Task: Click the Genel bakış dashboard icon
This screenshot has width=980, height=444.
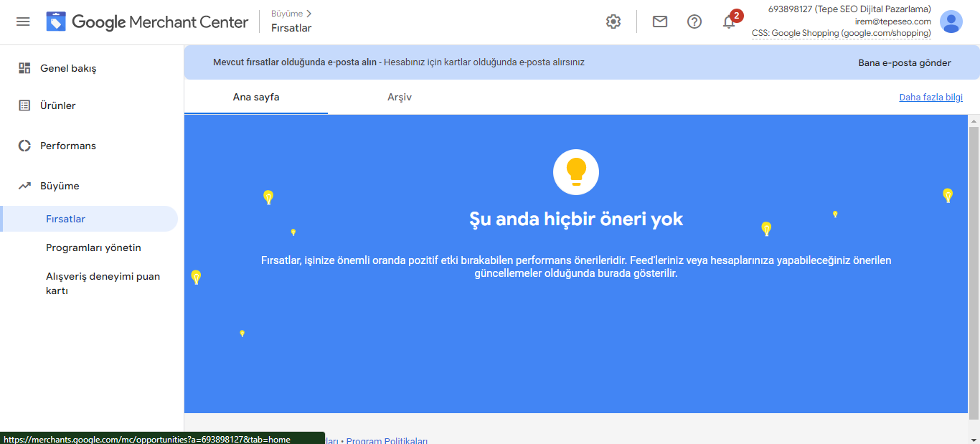Action: (x=24, y=68)
